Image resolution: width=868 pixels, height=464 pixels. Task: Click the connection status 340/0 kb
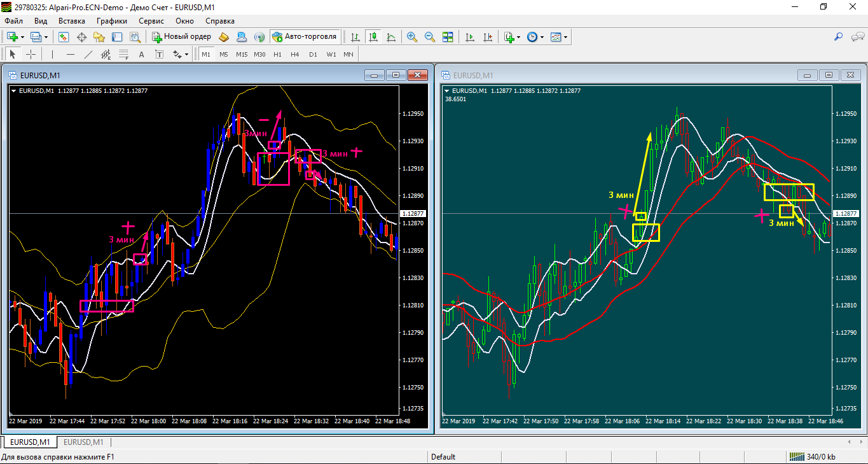pyautogui.click(x=812, y=457)
